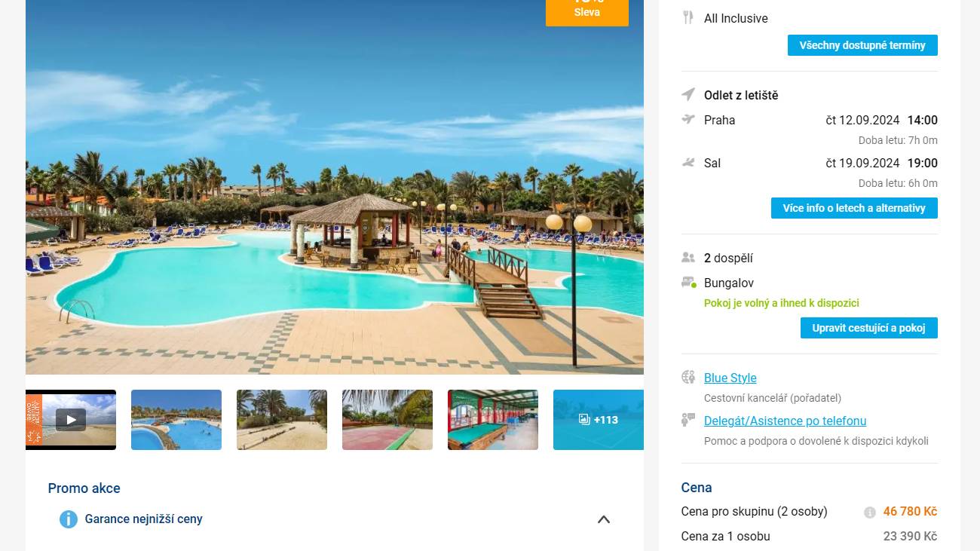Select the swimming pool aerial thumbnail
Viewport: 980px width, 551px height.
point(176,420)
